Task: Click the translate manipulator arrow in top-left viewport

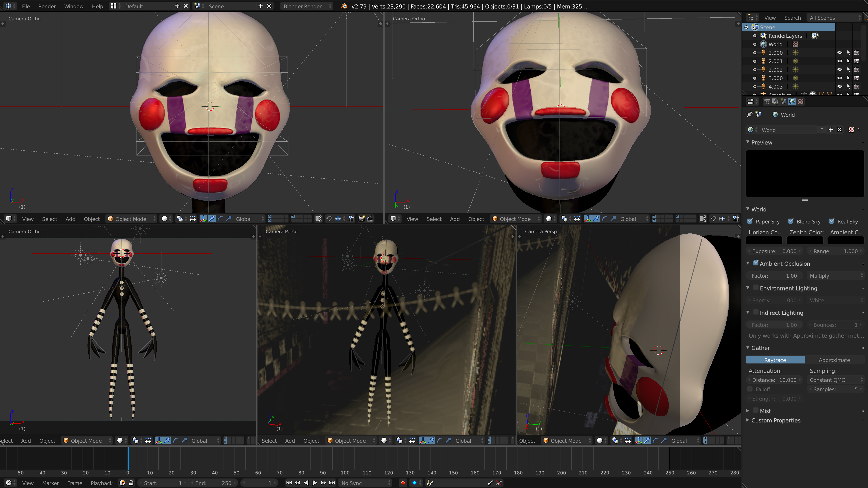Action: click(212, 219)
